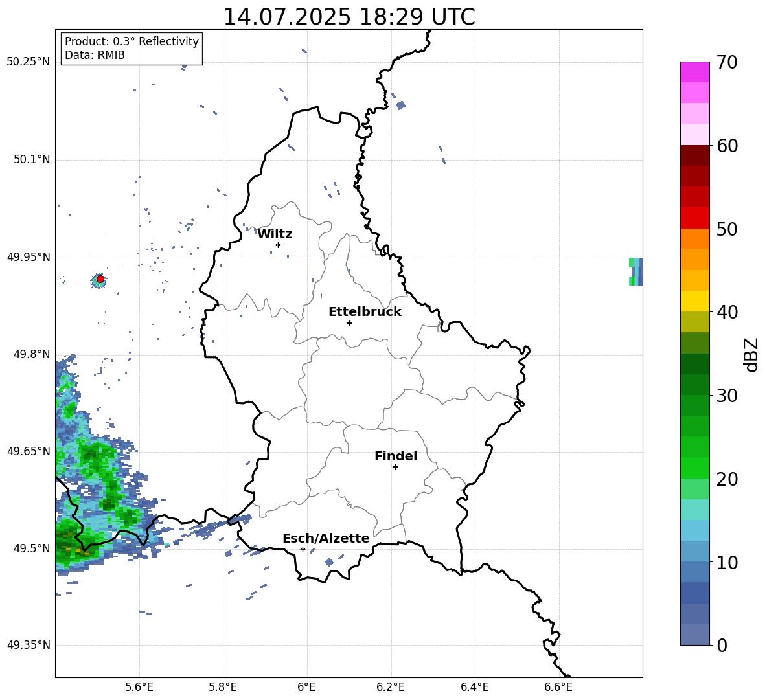Click the Wiltz city label
The width and height of the screenshot is (767, 700).
click(275, 234)
